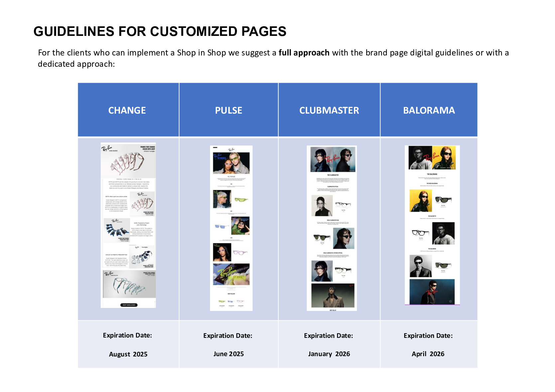The image size is (555, 392).
Task: Click the black Shop Sunglasses button in Change preview
Action: coord(129,305)
